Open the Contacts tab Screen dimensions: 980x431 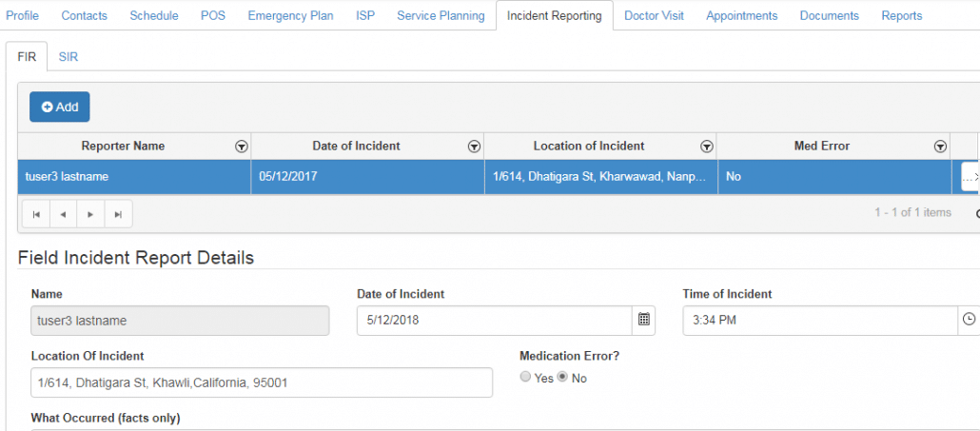click(x=85, y=15)
